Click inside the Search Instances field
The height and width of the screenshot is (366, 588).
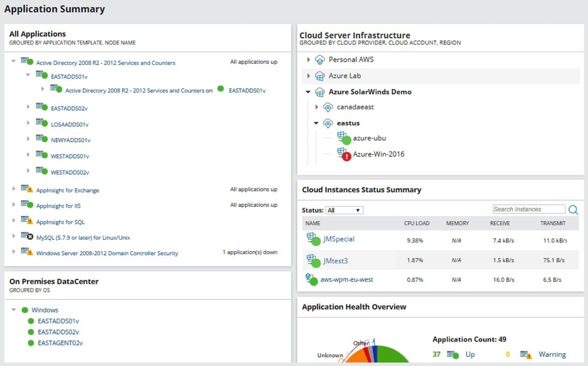[x=528, y=209]
